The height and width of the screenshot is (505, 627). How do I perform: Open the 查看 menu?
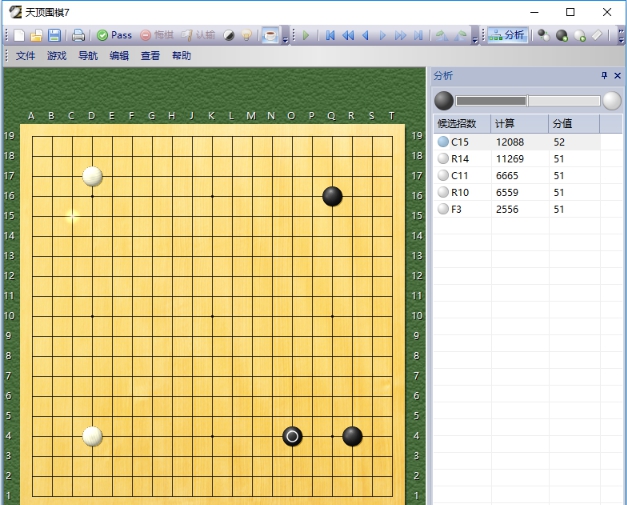(150, 56)
